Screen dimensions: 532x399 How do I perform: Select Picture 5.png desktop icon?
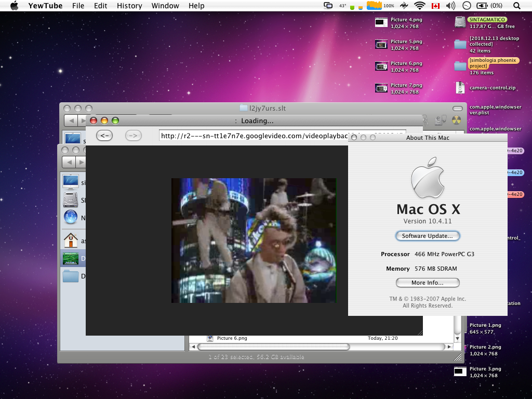tap(381, 45)
